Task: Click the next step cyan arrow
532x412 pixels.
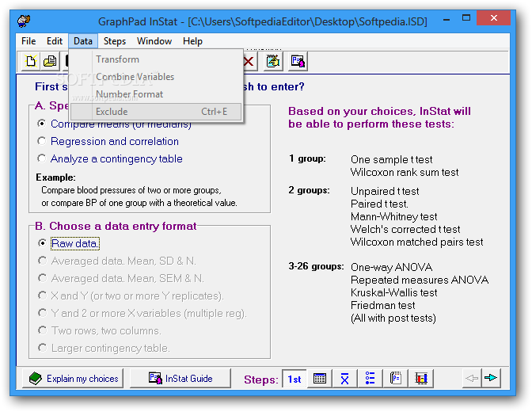Action: pyautogui.click(x=491, y=378)
